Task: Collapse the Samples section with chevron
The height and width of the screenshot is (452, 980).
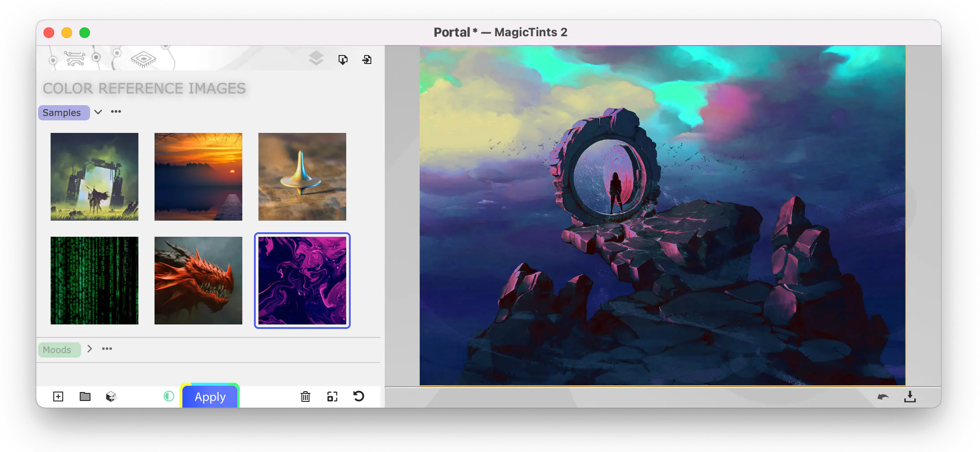Action: pyautogui.click(x=98, y=112)
